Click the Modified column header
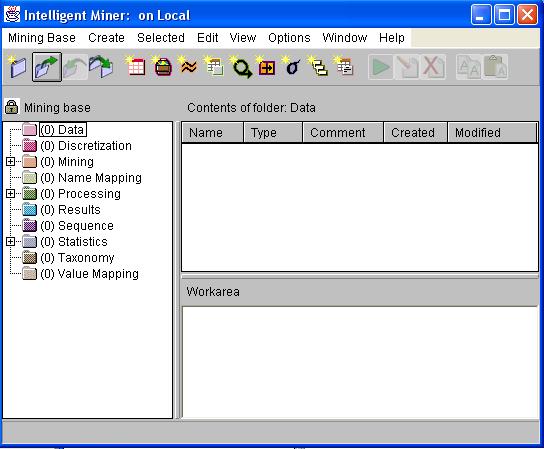 coord(492,133)
